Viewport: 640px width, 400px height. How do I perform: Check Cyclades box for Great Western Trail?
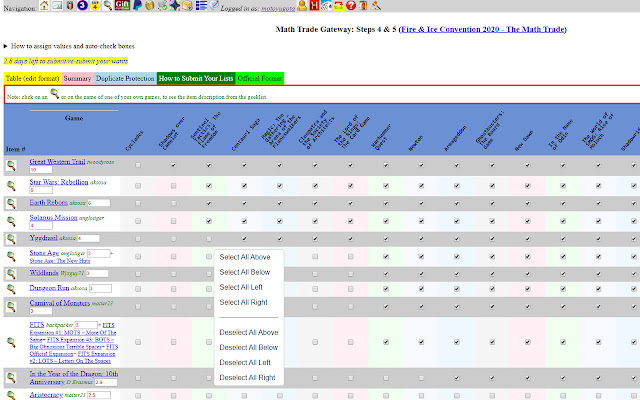coord(138,165)
